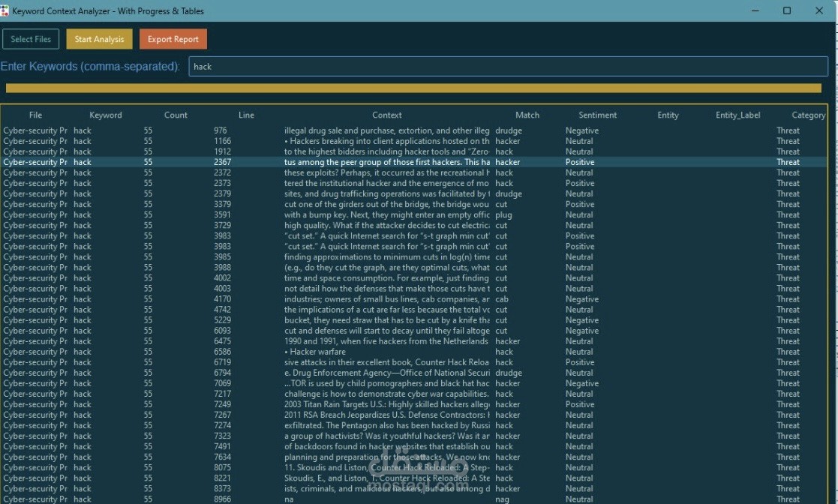Click the Keyword Context Analyzer app icon
This screenshot has width=838, height=504.
point(5,10)
